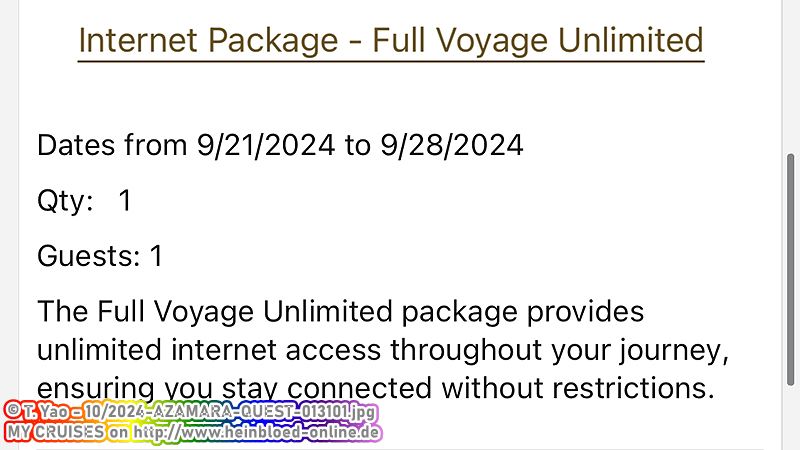Image resolution: width=800 pixels, height=450 pixels.
Task: Click the scrollbar track below the thumb
Action: point(790,418)
